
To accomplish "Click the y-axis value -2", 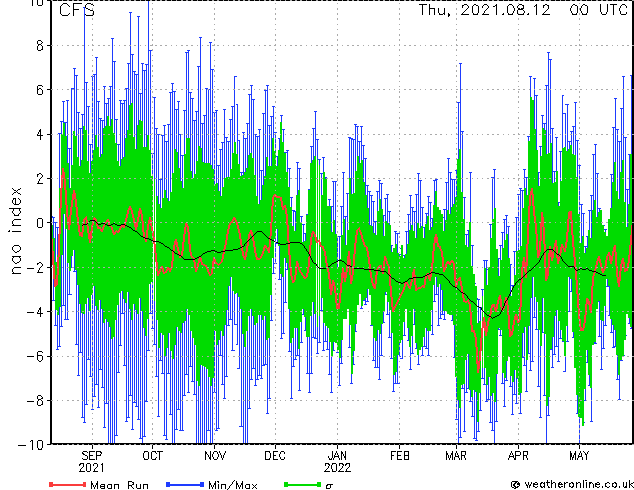I will click(35, 267).
